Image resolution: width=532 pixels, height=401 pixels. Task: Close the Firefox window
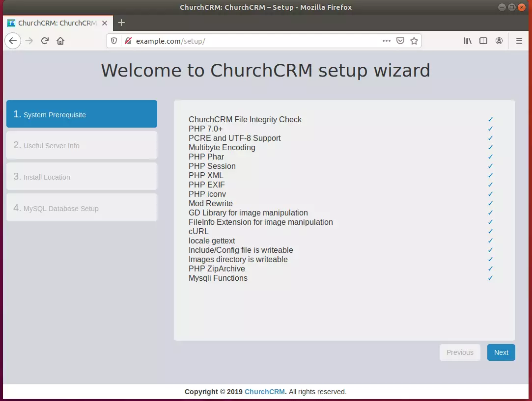tap(522, 7)
